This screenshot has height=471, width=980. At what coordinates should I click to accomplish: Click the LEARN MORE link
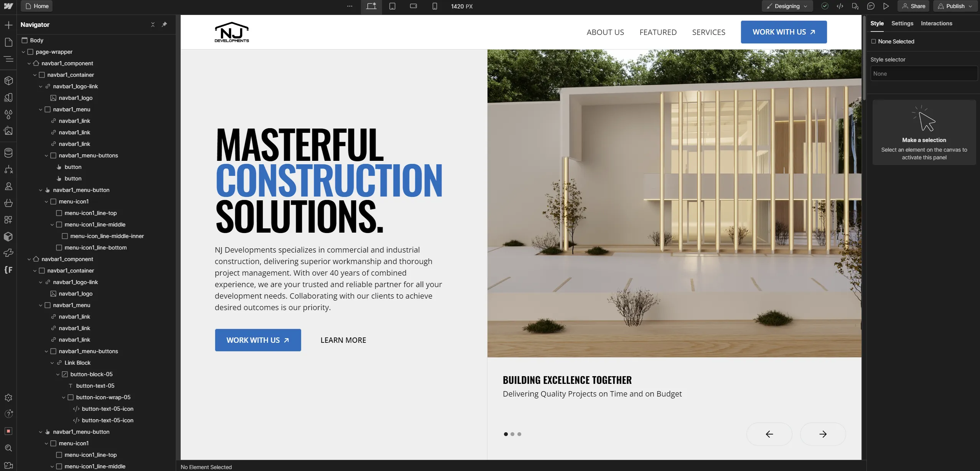[343, 340]
